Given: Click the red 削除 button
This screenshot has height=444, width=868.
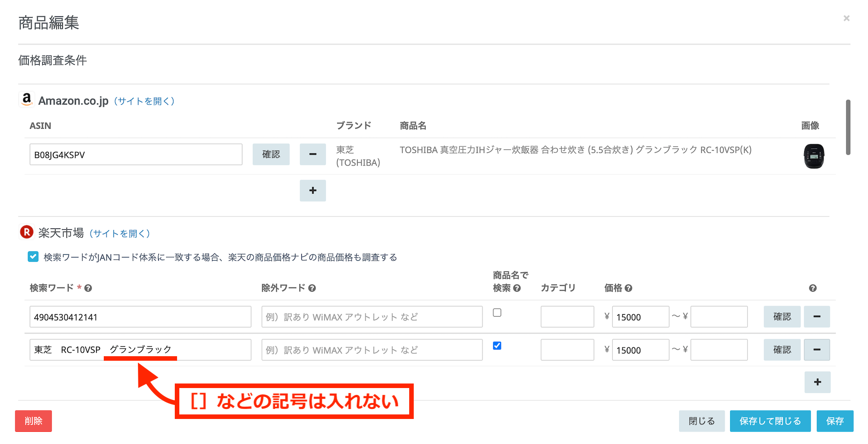Looking at the screenshot, I should 33,421.
